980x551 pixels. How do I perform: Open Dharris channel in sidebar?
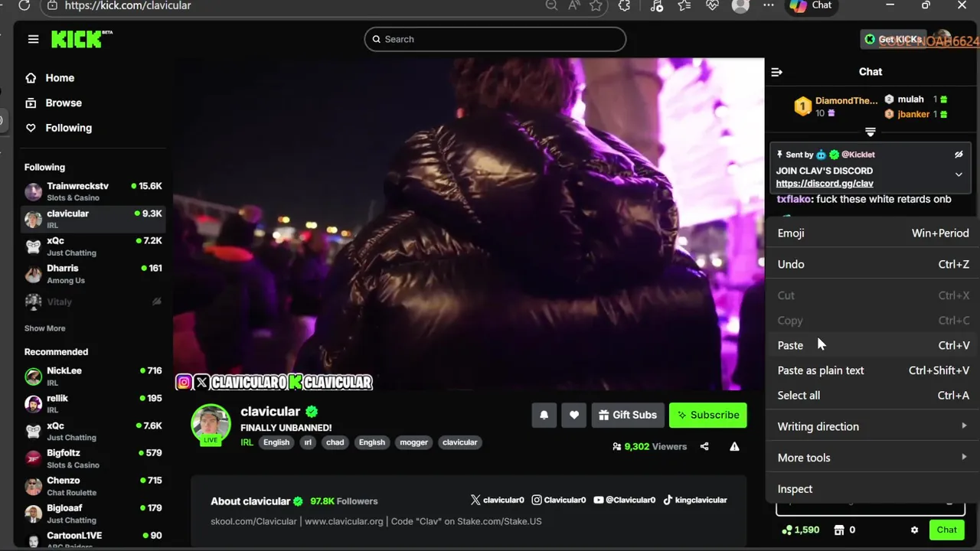tap(93, 274)
